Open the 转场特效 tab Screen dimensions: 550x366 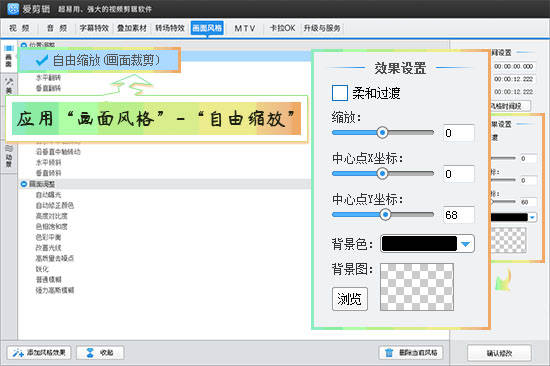coord(170,28)
